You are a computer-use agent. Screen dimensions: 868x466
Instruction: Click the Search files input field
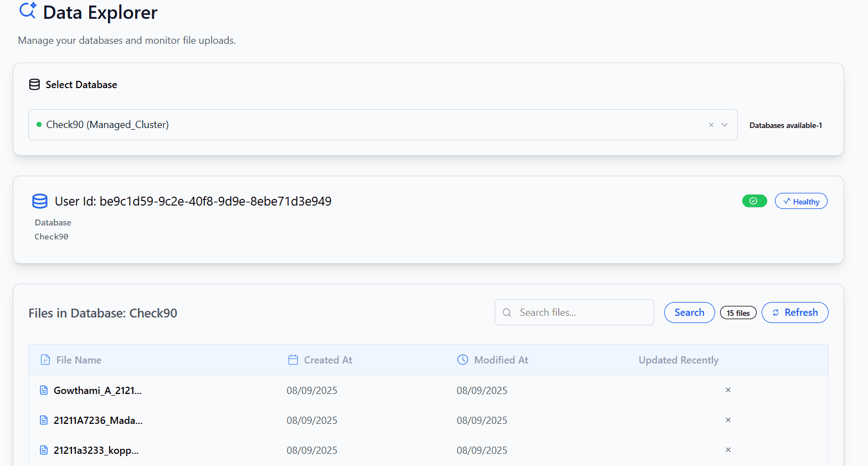(582, 313)
